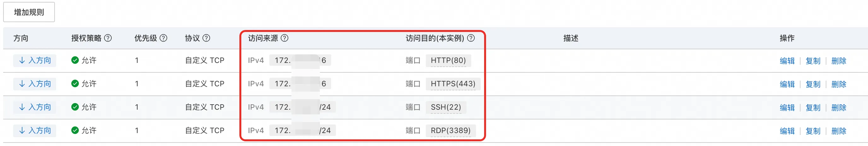
Task: Open the help tooltip next to 协议
Action: 206,38
